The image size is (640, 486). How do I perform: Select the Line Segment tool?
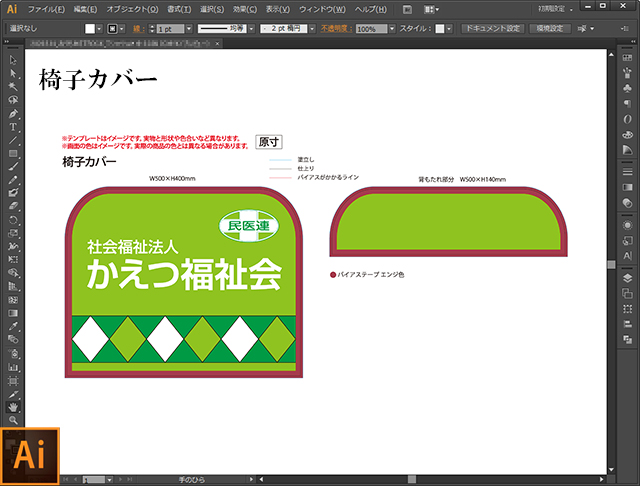click(13, 140)
